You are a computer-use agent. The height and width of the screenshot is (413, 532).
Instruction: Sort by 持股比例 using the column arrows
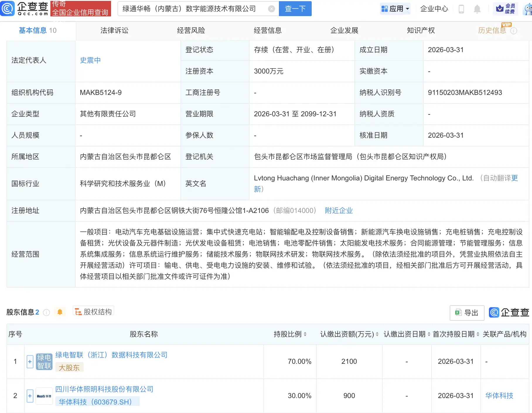[306, 334]
